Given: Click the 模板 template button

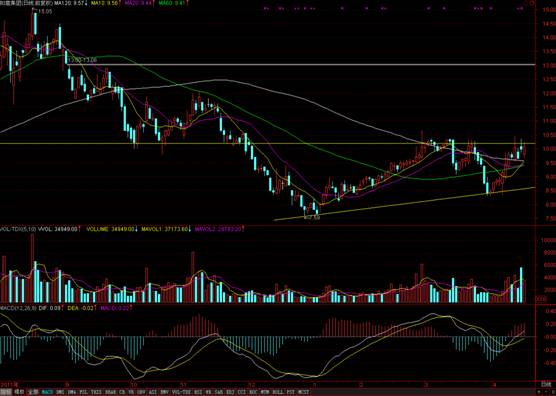Looking at the screenshot, I should point(18,392).
